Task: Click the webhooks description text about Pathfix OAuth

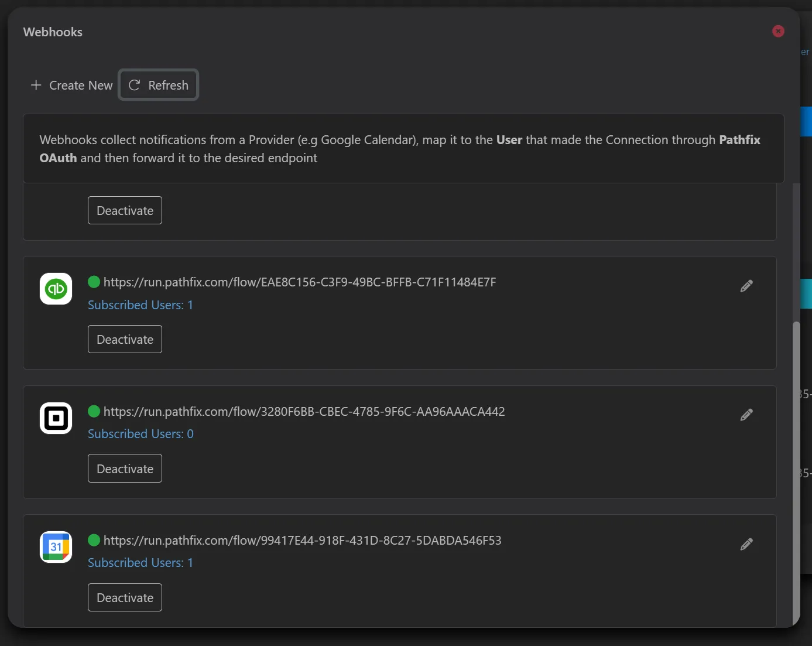Action: tap(400, 149)
